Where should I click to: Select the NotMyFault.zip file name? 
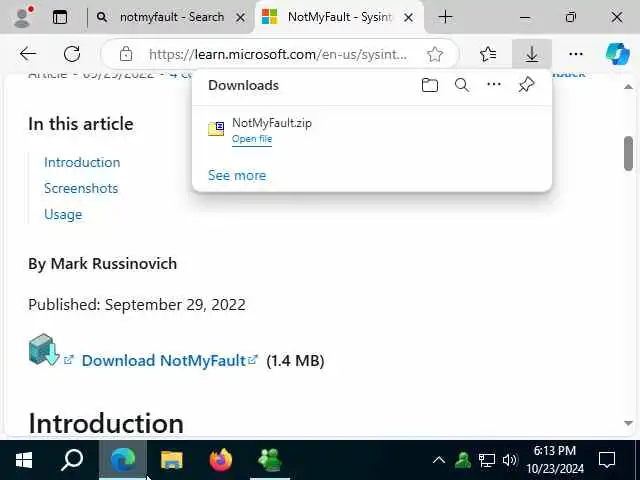(x=272, y=123)
